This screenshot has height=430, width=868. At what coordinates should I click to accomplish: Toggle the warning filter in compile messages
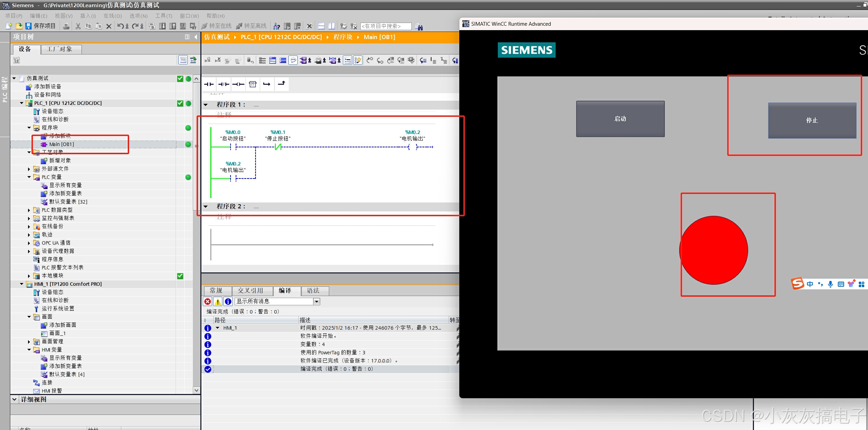[218, 302]
